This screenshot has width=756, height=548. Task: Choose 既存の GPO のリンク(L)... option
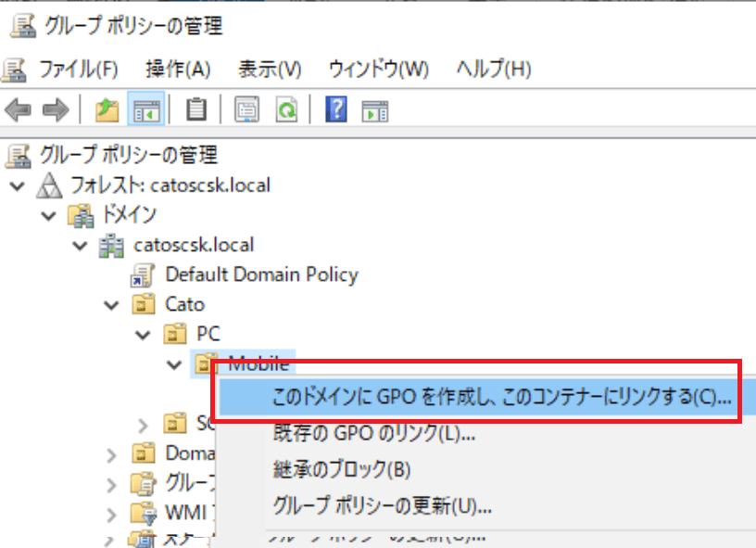pyautogui.click(x=374, y=432)
